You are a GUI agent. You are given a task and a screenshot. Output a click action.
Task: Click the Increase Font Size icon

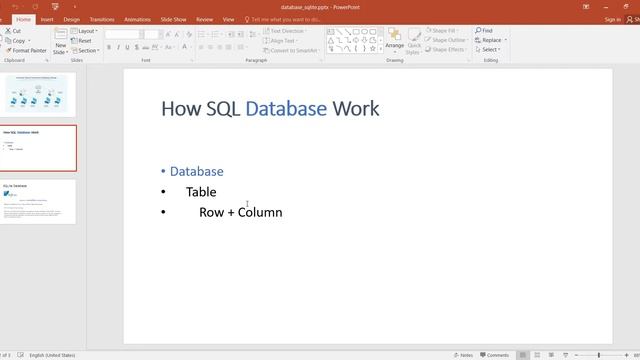pyautogui.click(x=168, y=35)
